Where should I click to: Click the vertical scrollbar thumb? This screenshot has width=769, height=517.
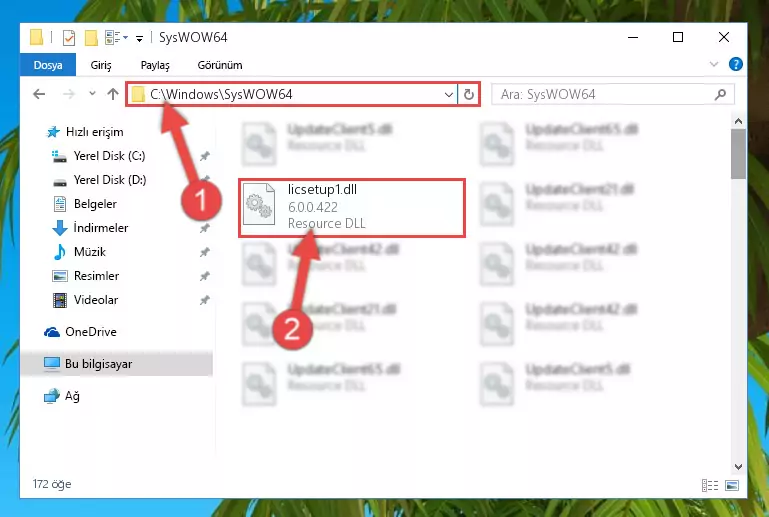pos(738,154)
